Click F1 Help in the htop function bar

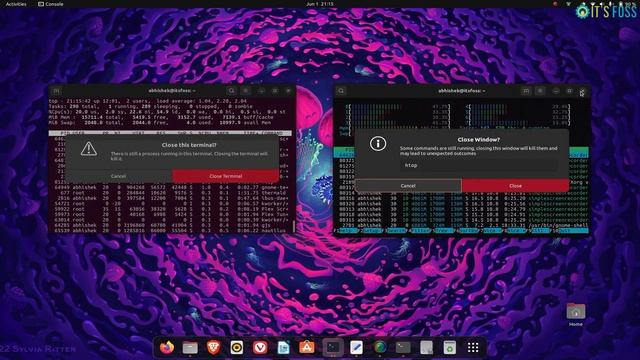tap(347, 231)
